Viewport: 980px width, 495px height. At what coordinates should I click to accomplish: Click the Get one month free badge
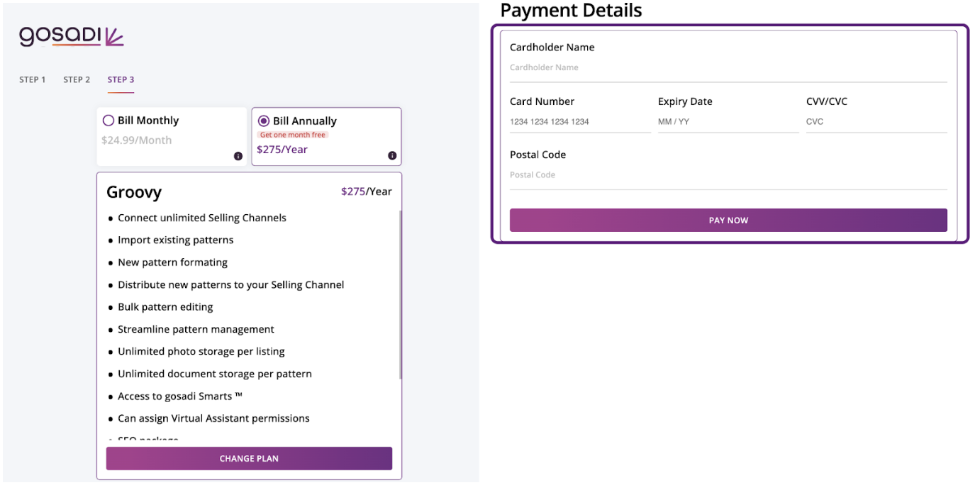pyautogui.click(x=293, y=135)
